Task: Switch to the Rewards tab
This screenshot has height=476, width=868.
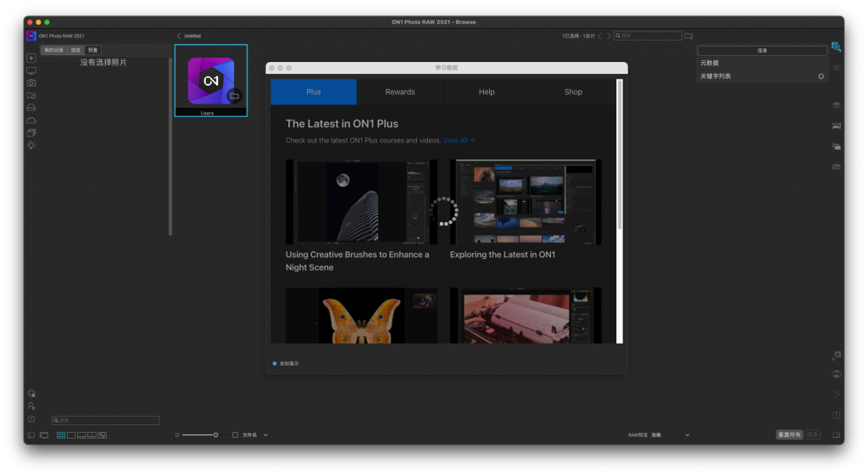Action: tap(400, 92)
